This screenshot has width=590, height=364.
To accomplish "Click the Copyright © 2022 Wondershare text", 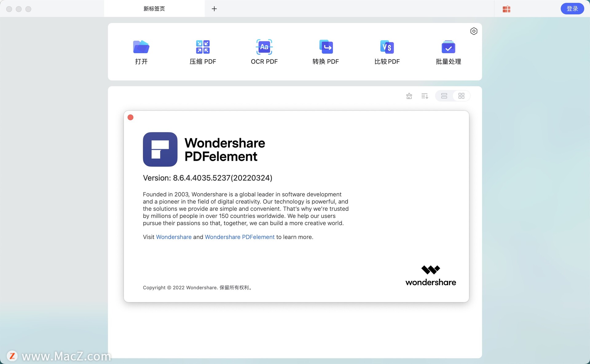I will pos(180,288).
